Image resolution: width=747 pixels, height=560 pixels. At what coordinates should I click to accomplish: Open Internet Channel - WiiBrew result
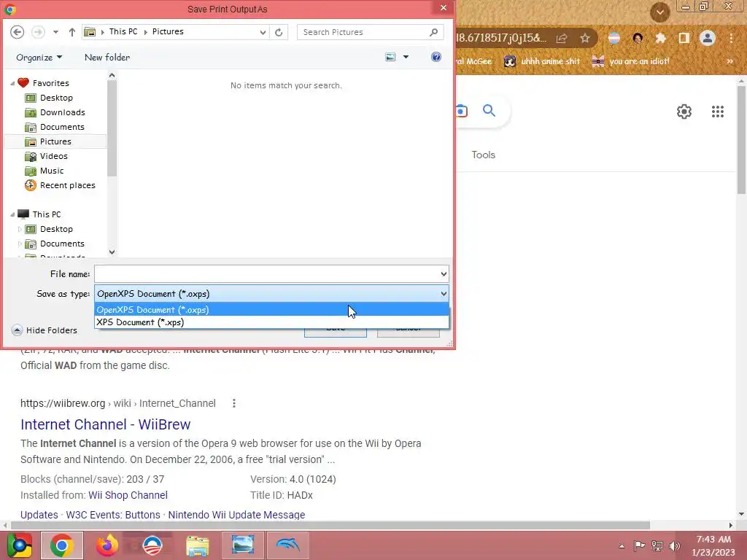(105, 424)
